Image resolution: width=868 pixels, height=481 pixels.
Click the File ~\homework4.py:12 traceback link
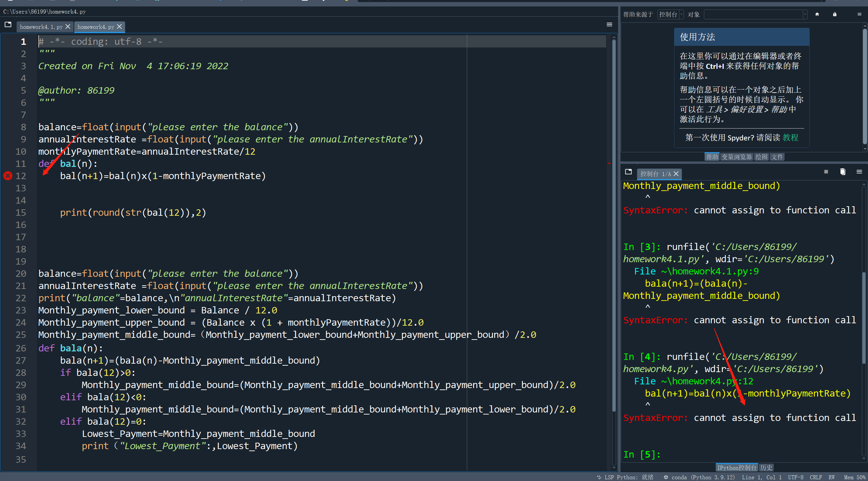click(x=694, y=381)
